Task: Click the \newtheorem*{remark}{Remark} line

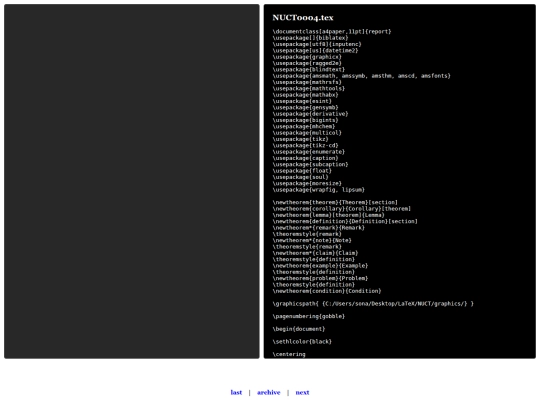Action: click(x=319, y=228)
